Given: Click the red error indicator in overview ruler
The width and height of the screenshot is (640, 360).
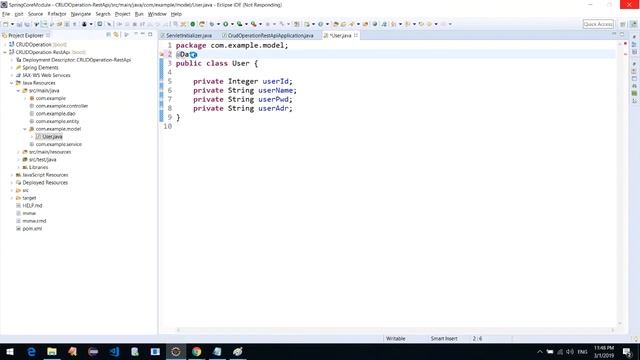Looking at the screenshot, I should [625, 44].
